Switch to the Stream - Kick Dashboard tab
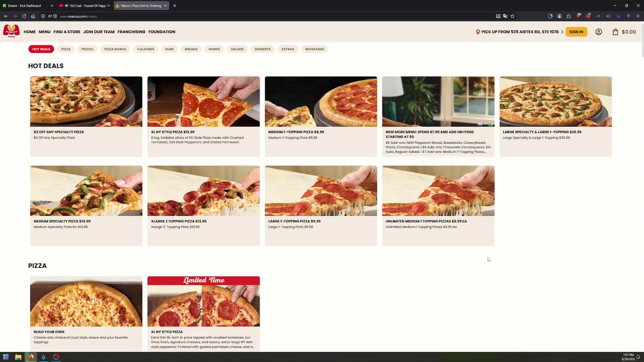 point(28,6)
